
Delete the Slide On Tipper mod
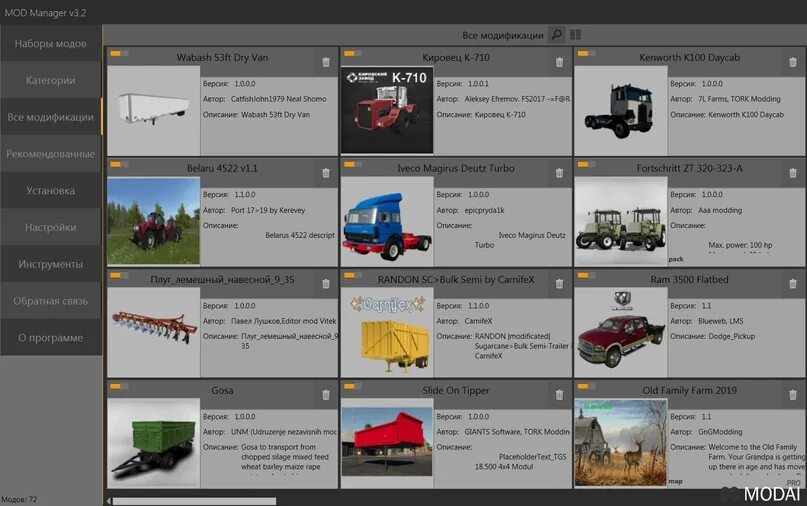tap(559, 395)
